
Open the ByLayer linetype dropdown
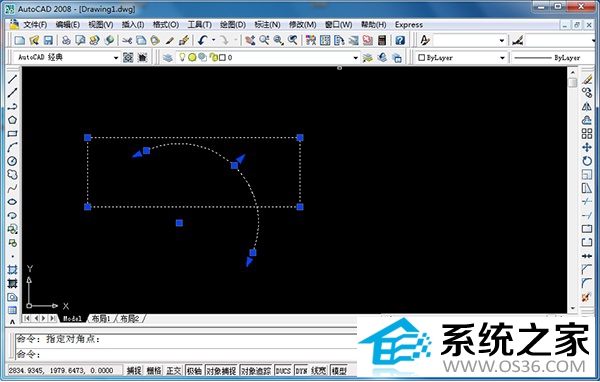[x=554, y=58]
